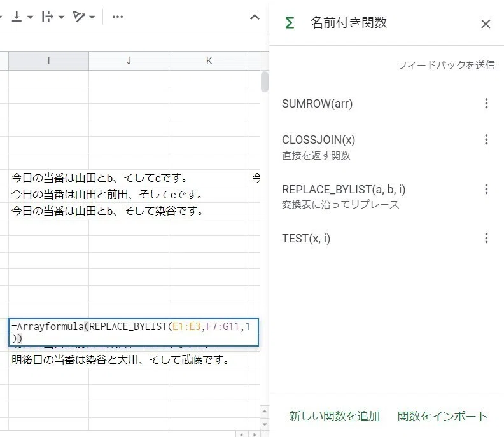Viewport: 504px width, 437px height.
Task: Click inside the Arrayformula cell editor
Action: [134, 332]
